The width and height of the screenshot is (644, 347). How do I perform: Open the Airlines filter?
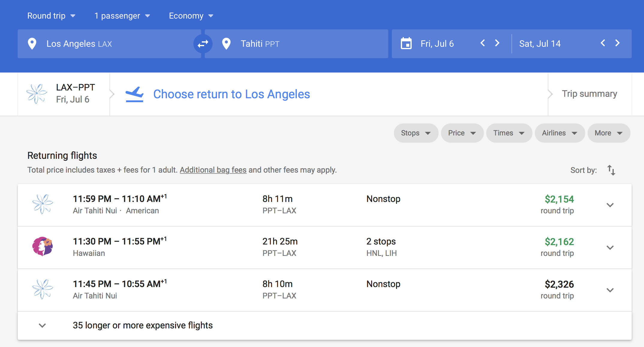pos(560,133)
